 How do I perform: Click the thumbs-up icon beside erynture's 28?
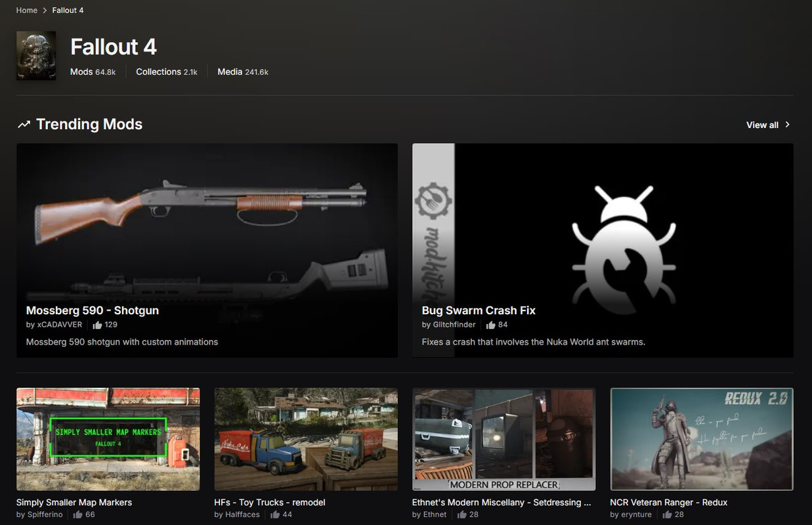tap(668, 514)
